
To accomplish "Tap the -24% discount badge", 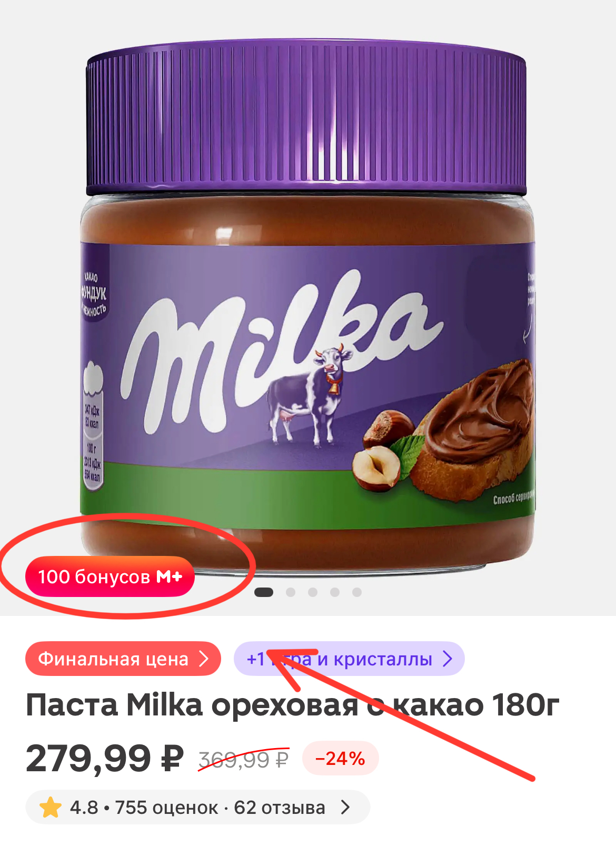I will coord(340,758).
